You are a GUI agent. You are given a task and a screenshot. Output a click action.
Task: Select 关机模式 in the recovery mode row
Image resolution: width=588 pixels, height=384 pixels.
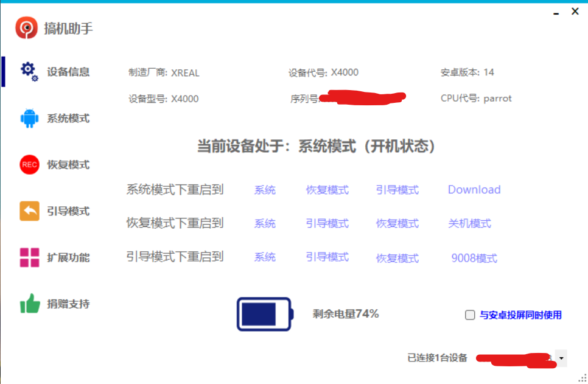(x=469, y=223)
